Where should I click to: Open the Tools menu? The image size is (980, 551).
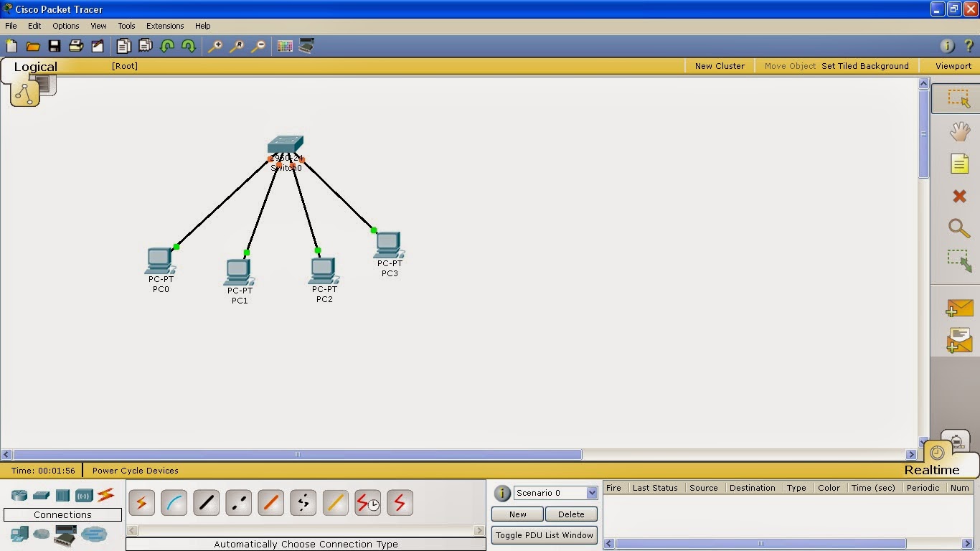126,26
